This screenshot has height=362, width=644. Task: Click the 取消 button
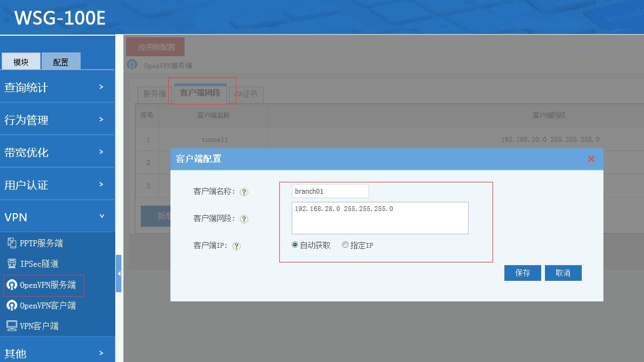point(563,273)
